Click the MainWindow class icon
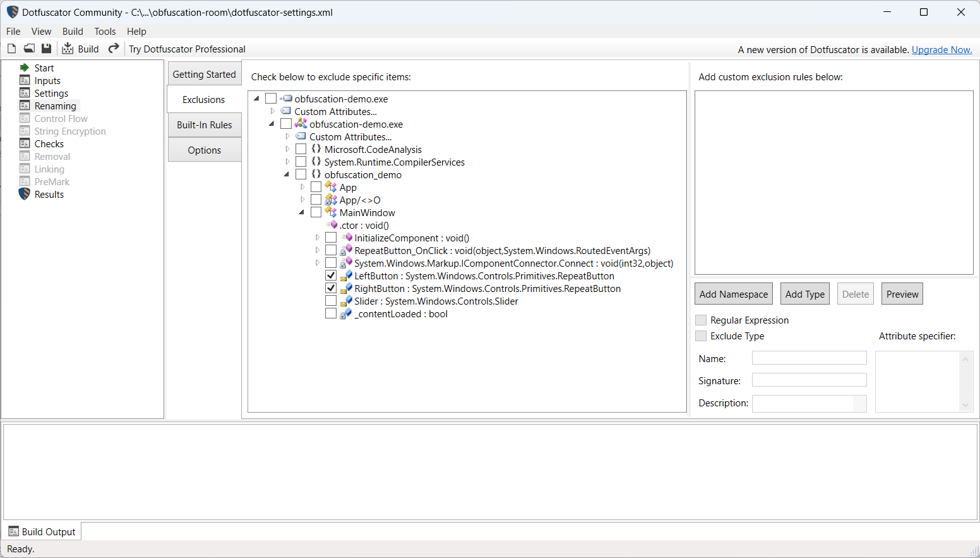 click(331, 212)
